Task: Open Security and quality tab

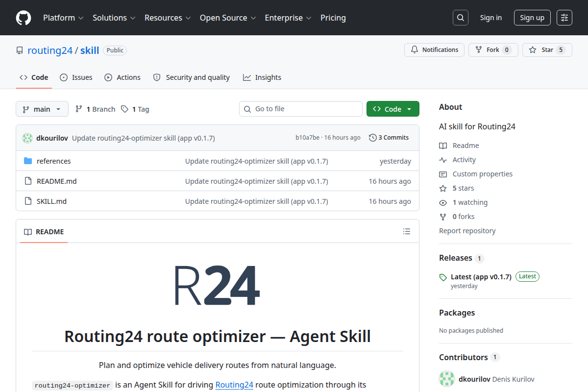Action: point(191,77)
